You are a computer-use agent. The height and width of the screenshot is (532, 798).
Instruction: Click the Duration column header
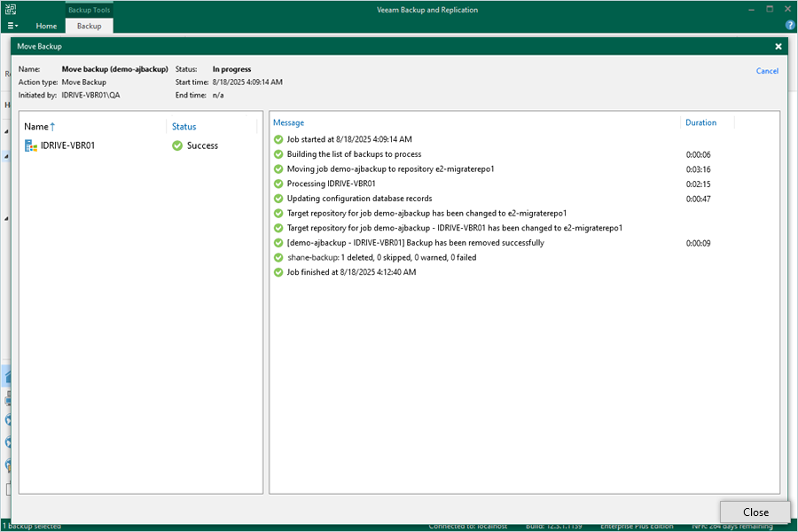[x=700, y=122]
